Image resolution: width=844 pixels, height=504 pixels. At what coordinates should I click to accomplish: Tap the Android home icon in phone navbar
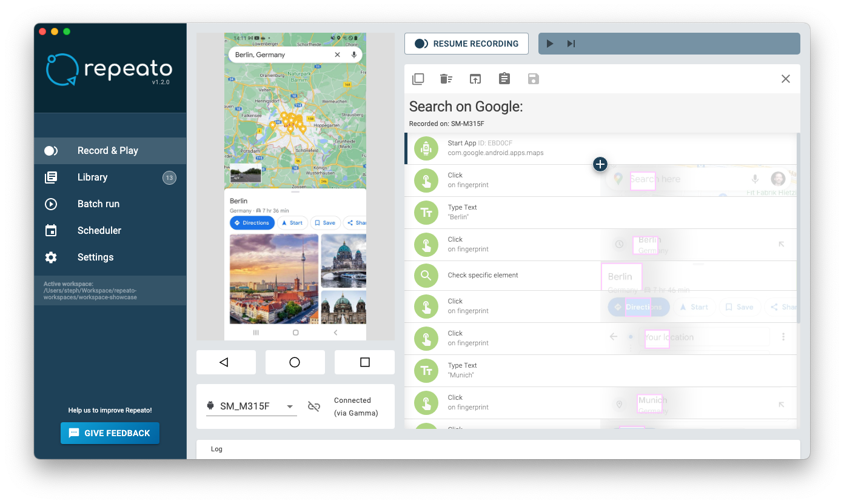point(295,333)
